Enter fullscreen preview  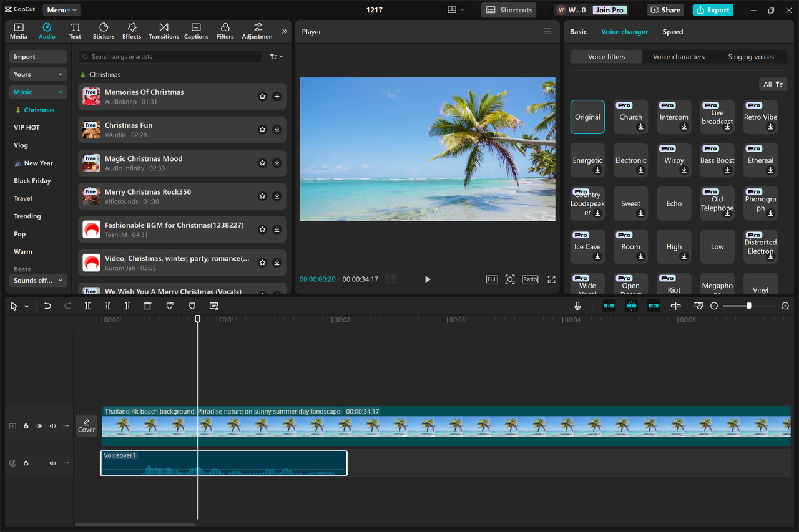point(551,279)
